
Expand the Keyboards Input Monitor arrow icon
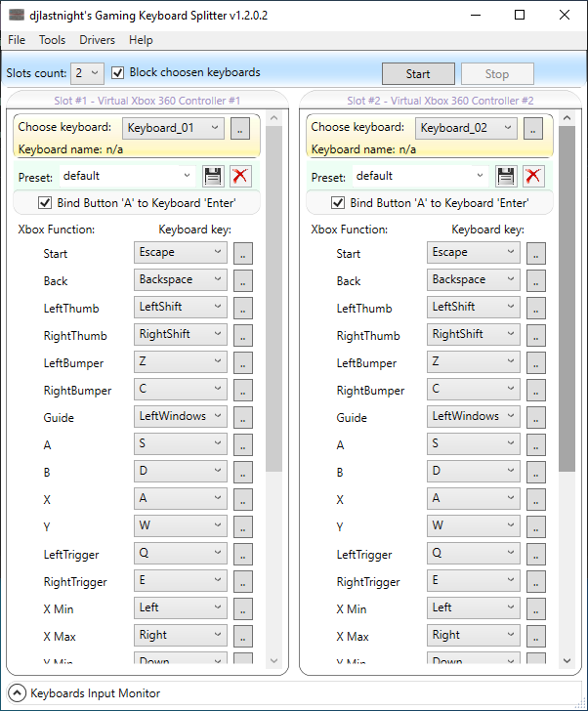pos(17,692)
